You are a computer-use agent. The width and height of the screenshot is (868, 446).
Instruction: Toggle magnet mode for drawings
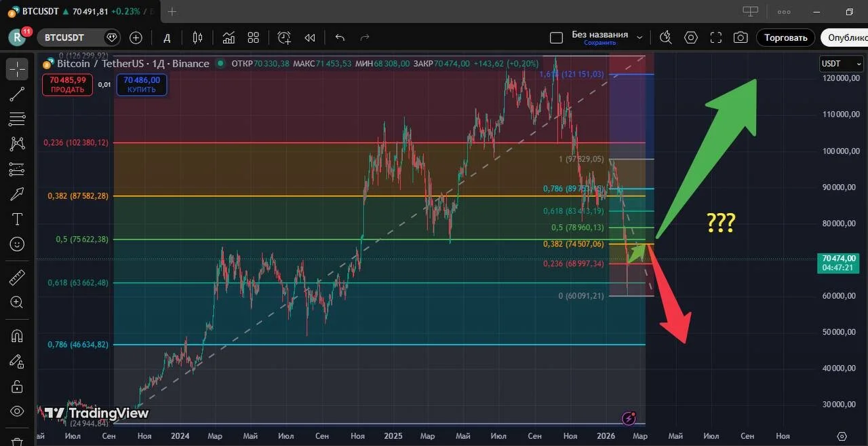click(17, 335)
